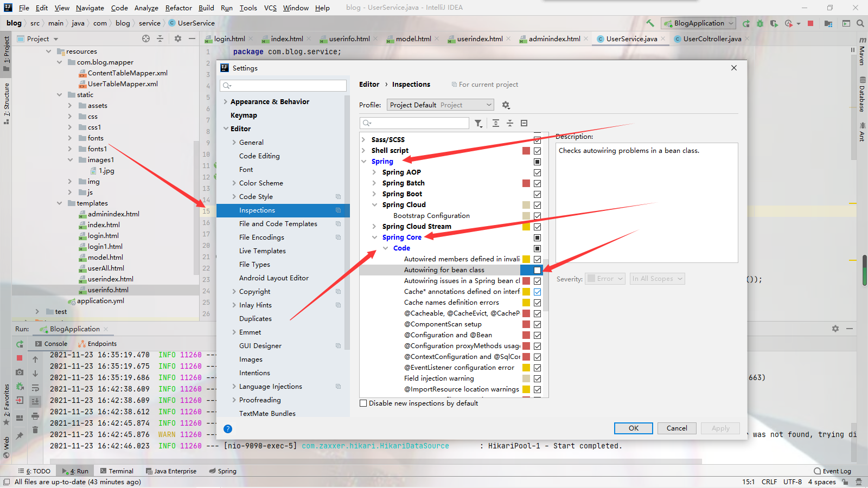The width and height of the screenshot is (868, 488).
Task: Click the Spring Batch severity color swatch
Action: click(526, 183)
